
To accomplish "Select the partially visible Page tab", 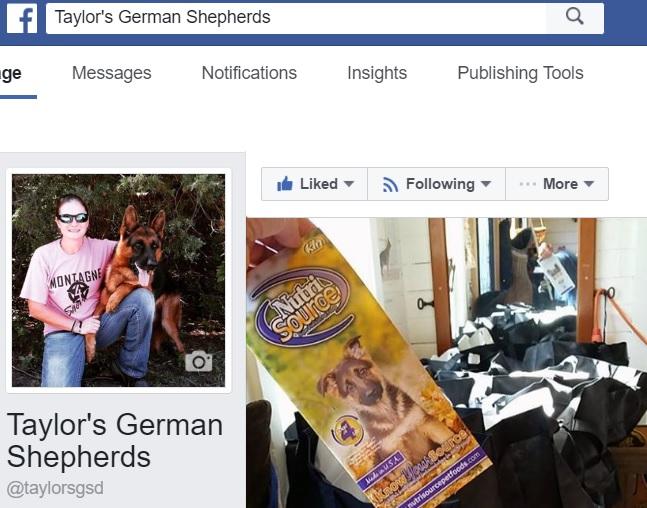I will click(11, 73).
